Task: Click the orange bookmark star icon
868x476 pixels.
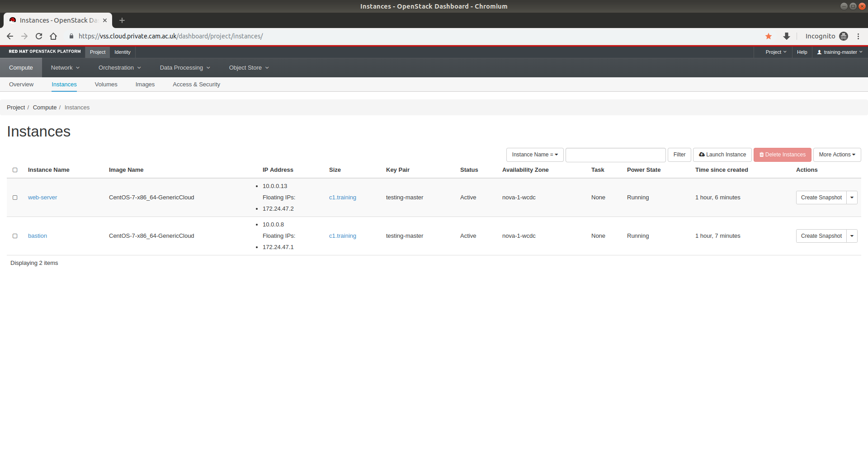Action: coord(769,36)
